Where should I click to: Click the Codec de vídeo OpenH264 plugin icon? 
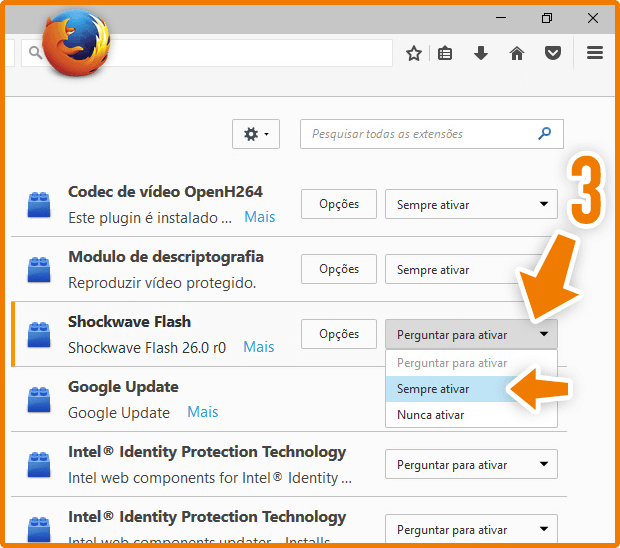click(39, 204)
